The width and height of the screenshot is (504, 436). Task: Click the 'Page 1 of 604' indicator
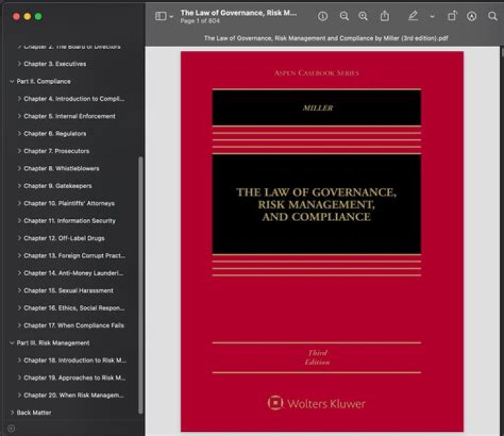click(x=200, y=21)
